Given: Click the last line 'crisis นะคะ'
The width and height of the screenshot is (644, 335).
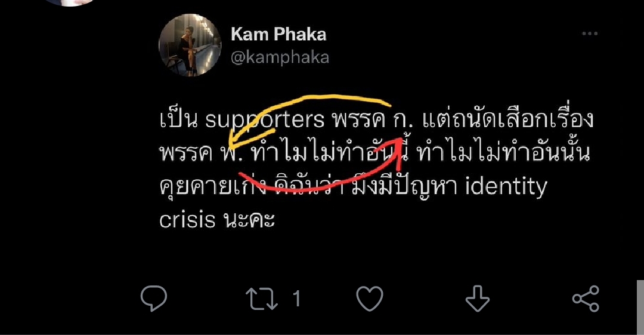Looking at the screenshot, I should (217, 220).
